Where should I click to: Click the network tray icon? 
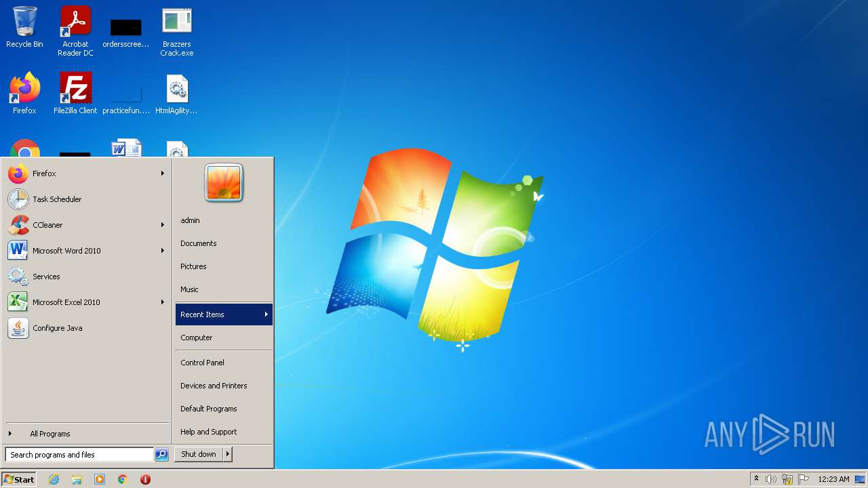(x=787, y=479)
